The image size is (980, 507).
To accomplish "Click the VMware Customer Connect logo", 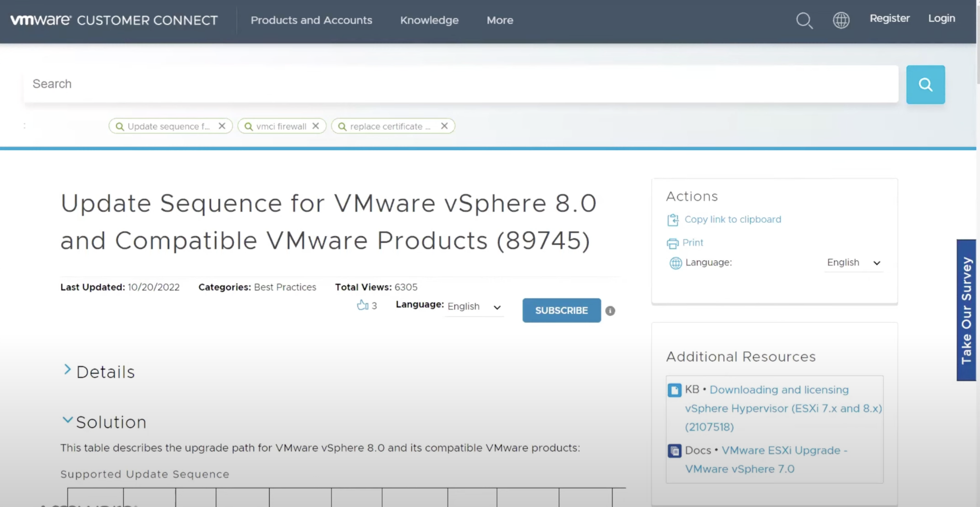I will (114, 20).
